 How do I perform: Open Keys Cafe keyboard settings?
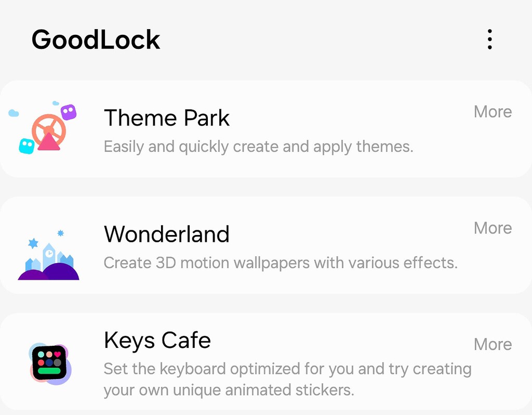tap(157, 341)
